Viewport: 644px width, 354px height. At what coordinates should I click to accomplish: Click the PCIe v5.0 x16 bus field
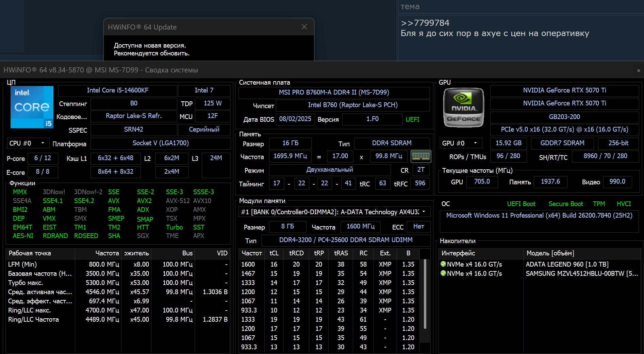[564, 130]
